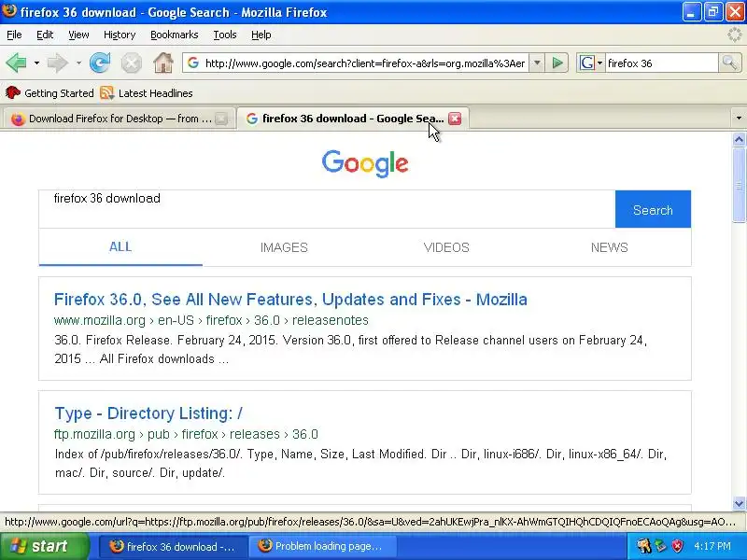Go back with the green Back arrow
The image size is (747, 560).
16,63
